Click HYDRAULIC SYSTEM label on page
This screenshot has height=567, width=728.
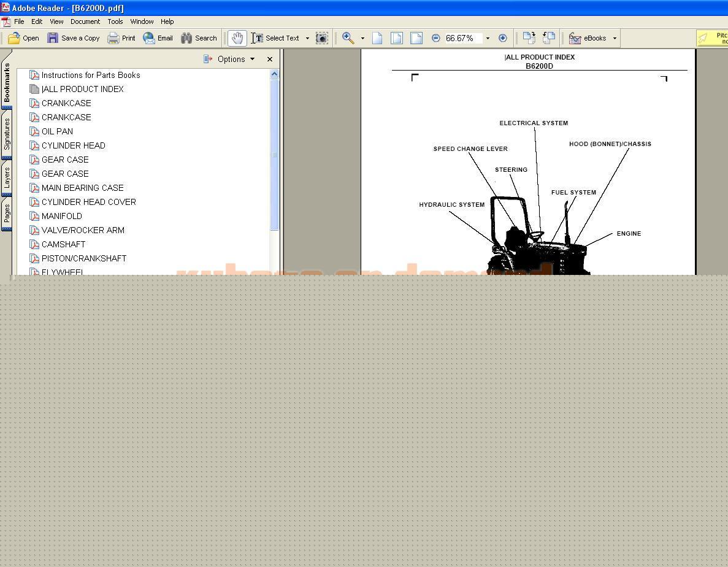click(x=452, y=205)
